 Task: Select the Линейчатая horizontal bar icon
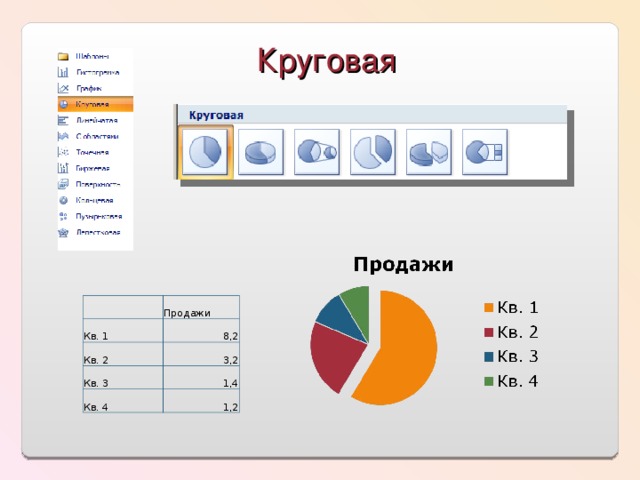(63, 120)
